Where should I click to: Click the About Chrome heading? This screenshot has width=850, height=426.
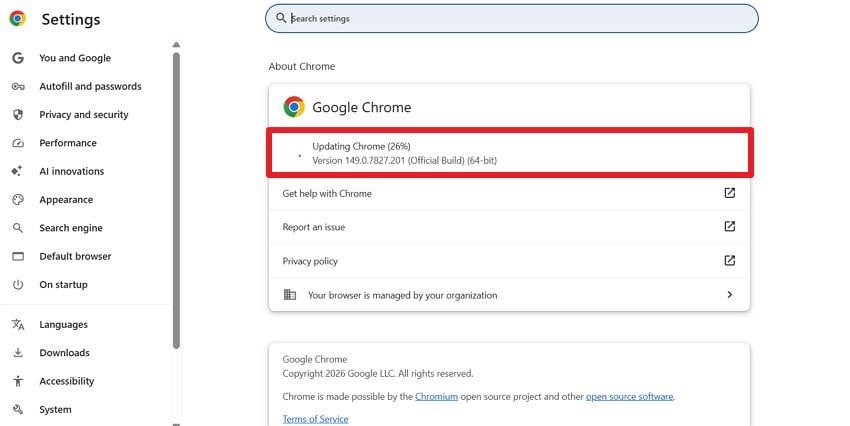(302, 66)
